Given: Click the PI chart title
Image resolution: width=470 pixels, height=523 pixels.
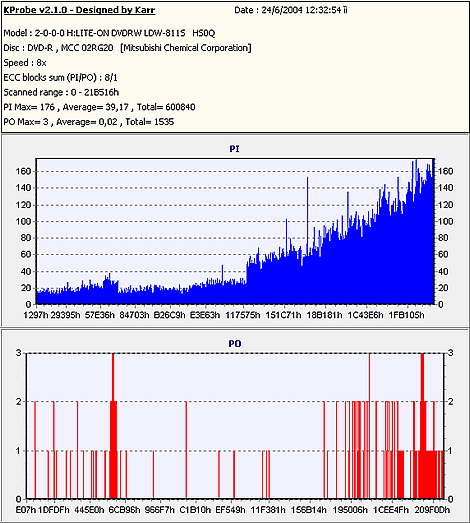Looking at the screenshot, I should coord(234,149).
